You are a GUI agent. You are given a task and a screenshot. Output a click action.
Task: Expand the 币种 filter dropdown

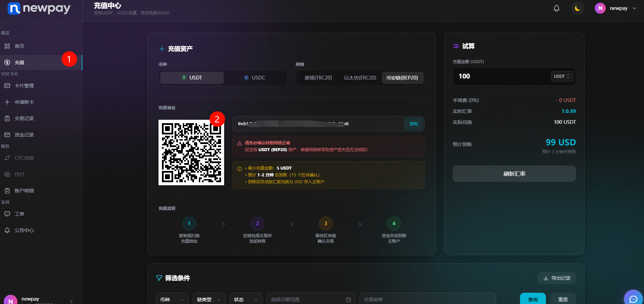(172, 299)
